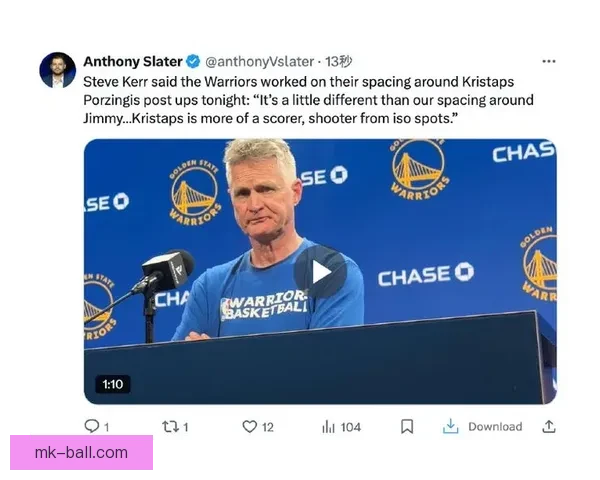Open Anthony Slater's profile avatar
The width and height of the screenshot is (600, 480).
pos(58,70)
